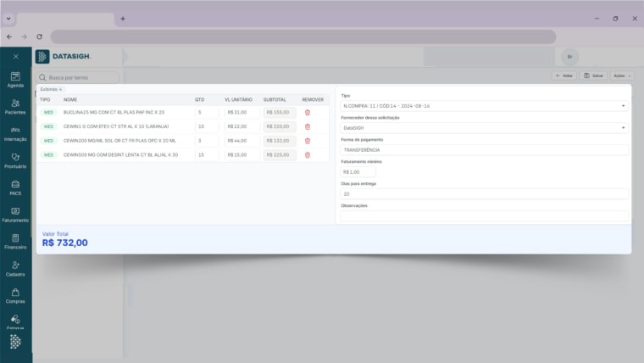Focus the Busca por termo search box
The height and width of the screenshot is (363, 644).
point(78,77)
